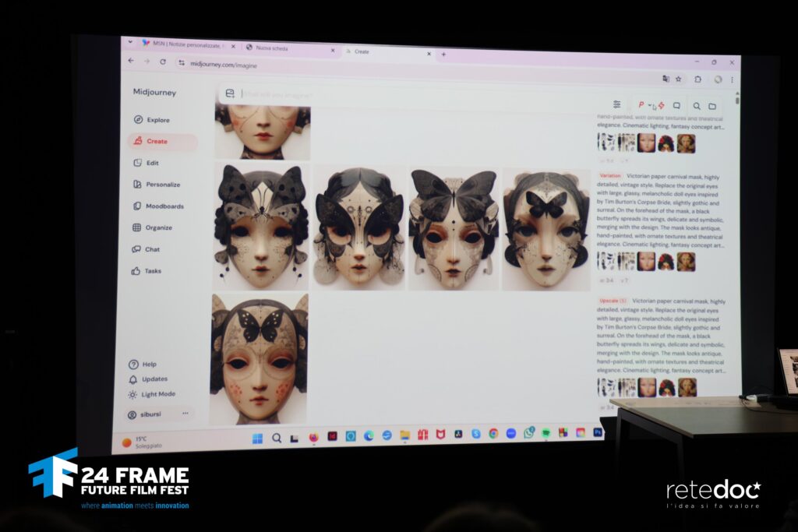Bookmark this page with star icon
The width and height of the screenshot is (798, 532).
(x=679, y=79)
